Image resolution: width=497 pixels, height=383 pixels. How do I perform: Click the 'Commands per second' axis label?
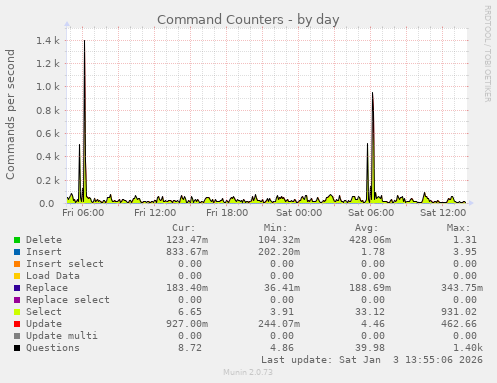tap(10, 114)
